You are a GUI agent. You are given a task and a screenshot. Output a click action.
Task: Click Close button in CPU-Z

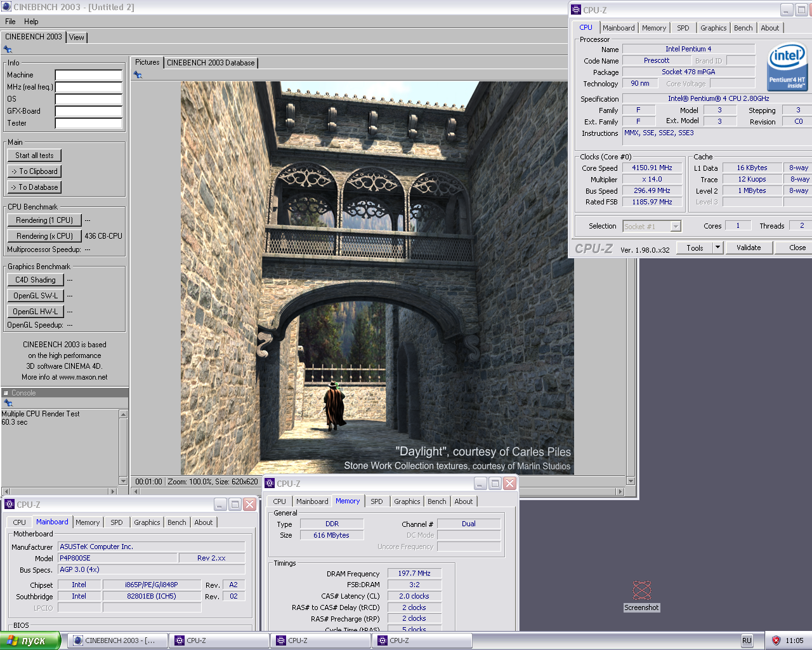[797, 248]
